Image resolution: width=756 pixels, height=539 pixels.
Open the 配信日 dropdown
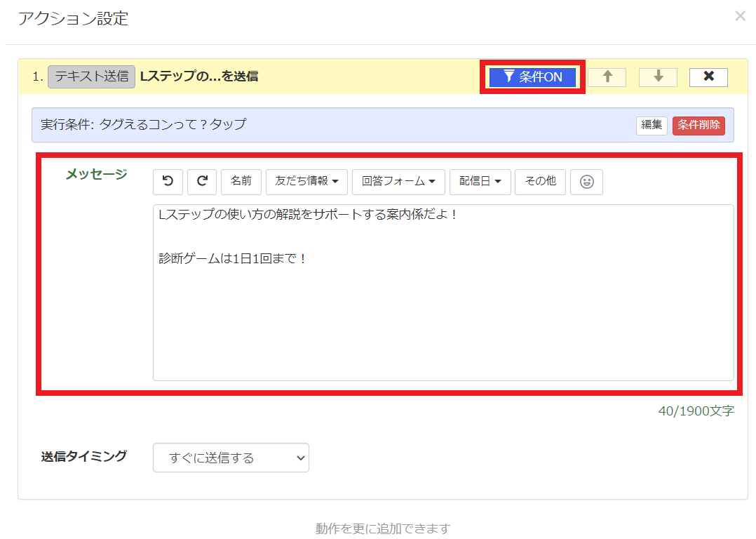[480, 182]
